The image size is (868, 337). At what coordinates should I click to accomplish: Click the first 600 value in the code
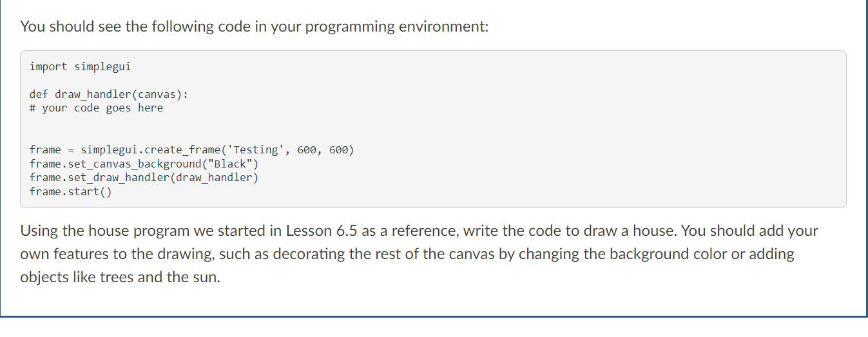click(307, 150)
